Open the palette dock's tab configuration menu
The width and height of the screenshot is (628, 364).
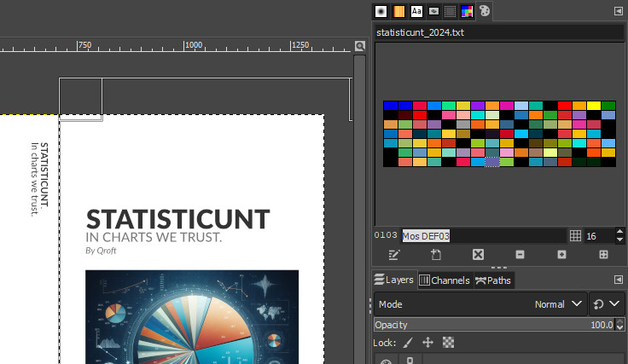coord(619,11)
